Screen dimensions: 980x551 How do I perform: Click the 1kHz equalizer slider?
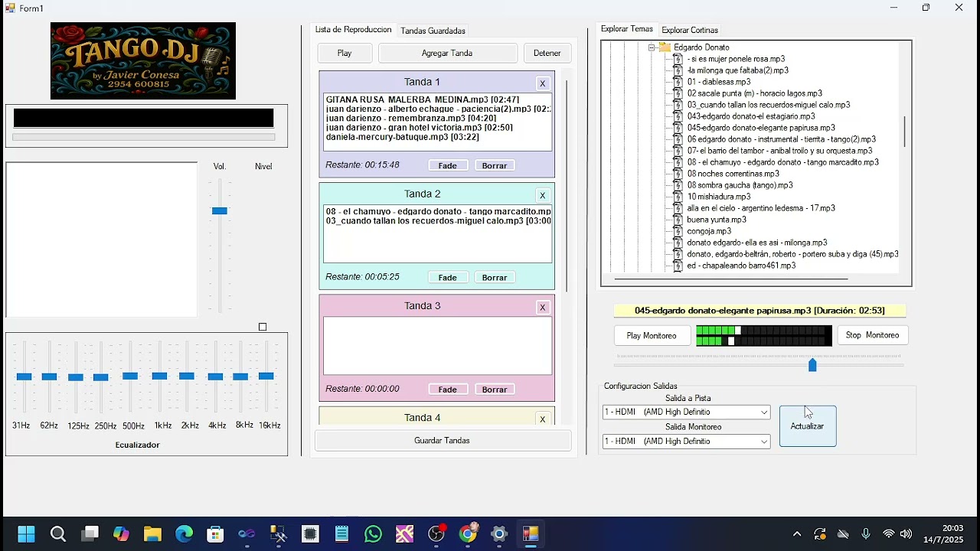(159, 376)
